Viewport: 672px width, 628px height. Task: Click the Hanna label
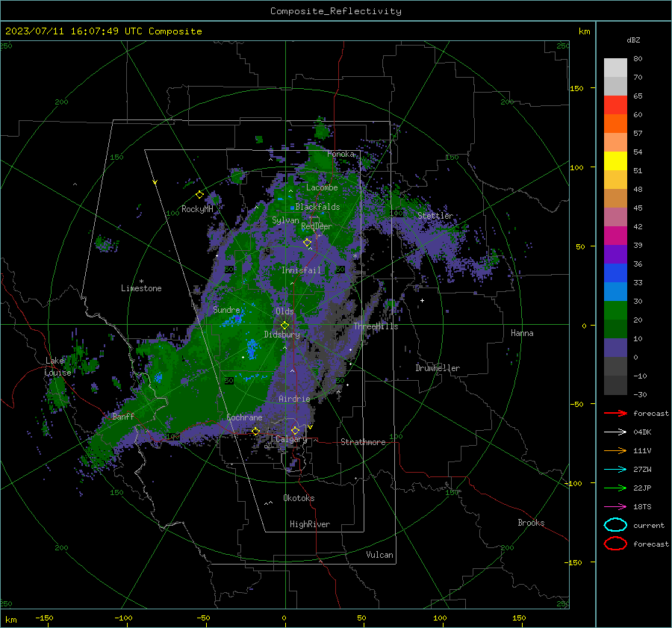(522, 333)
